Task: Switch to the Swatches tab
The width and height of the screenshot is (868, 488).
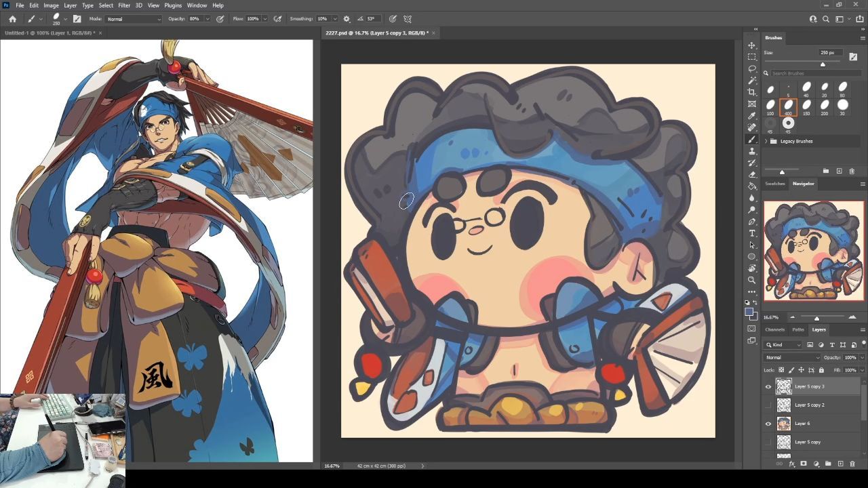Action: click(775, 184)
